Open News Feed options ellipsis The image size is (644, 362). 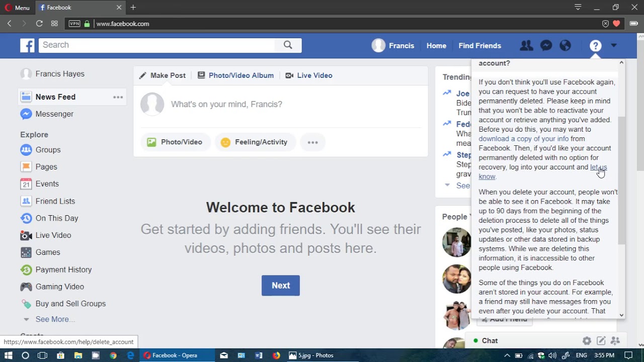pyautogui.click(x=118, y=97)
